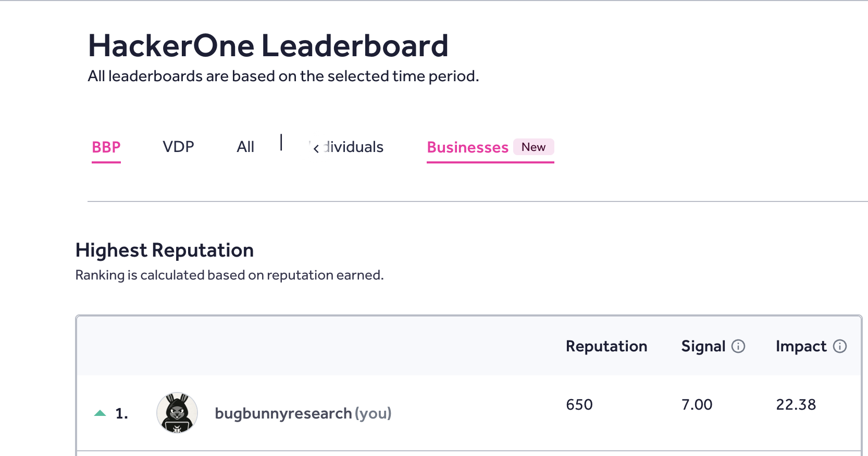Click the bugbunnyresearch rabbit avatar
The height and width of the screenshot is (456, 868).
[177, 413]
